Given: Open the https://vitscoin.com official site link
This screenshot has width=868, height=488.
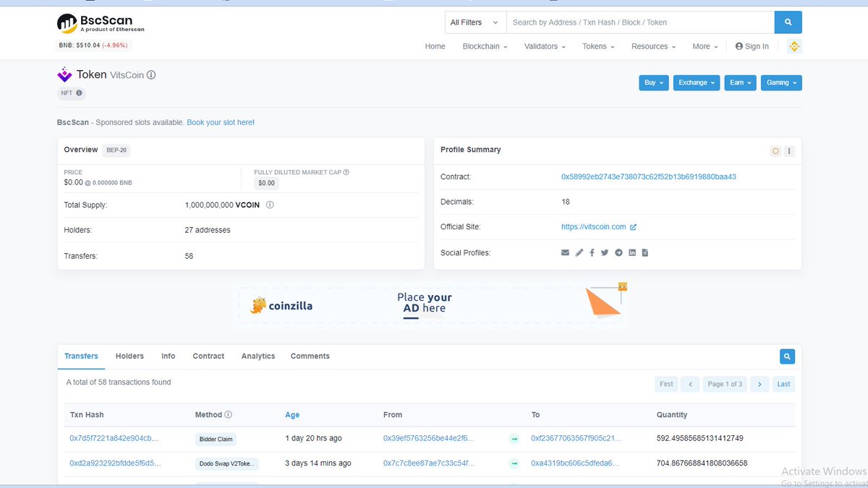Looking at the screenshot, I should 593,227.
